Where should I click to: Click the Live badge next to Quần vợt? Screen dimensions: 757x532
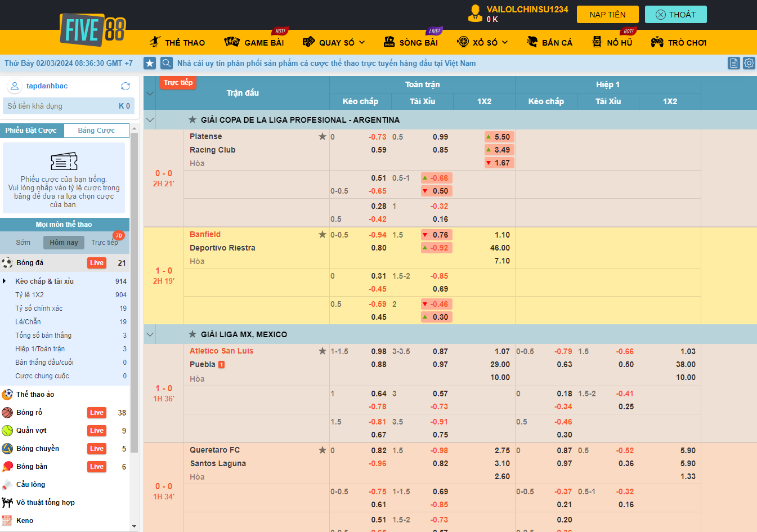point(97,431)
